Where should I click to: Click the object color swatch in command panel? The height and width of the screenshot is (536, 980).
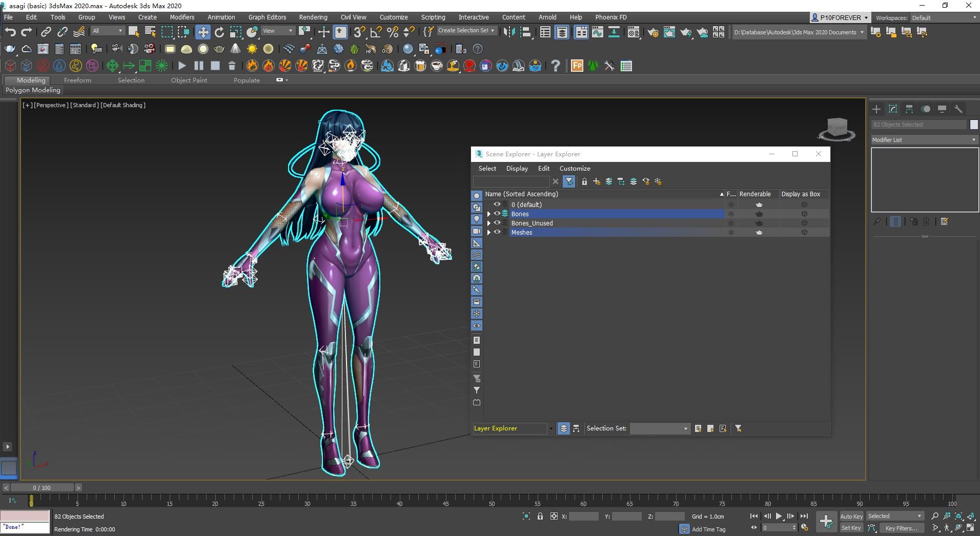(x=974, y=124)
